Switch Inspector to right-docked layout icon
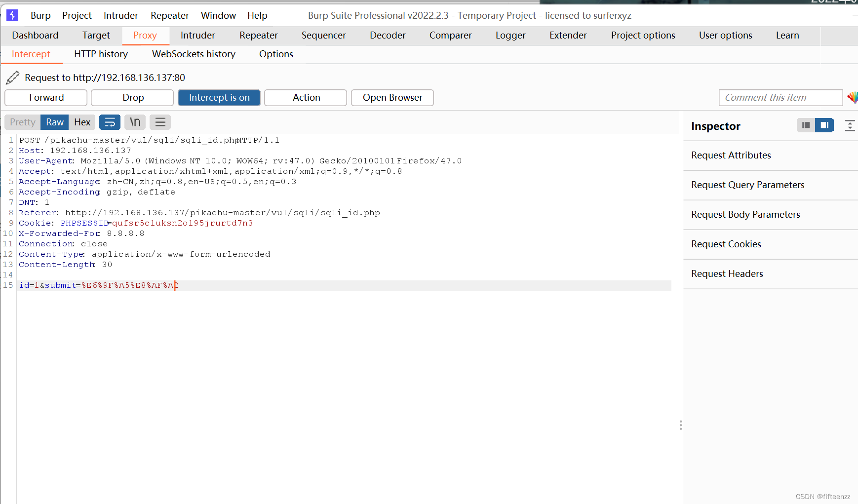 [x=824, y=125]
